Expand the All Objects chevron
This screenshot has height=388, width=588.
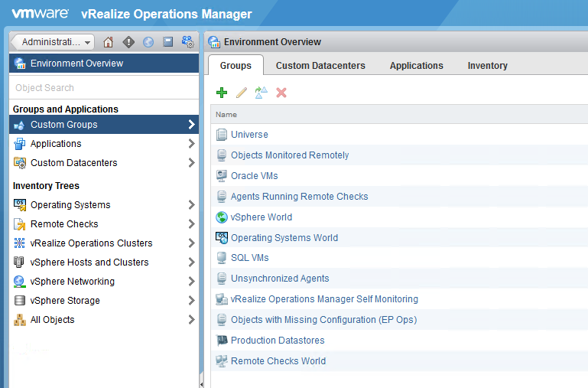[191, 320]
